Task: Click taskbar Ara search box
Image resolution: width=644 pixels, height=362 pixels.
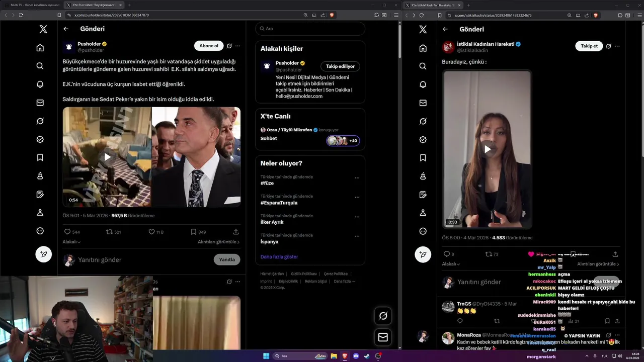Action: [300, 356]
